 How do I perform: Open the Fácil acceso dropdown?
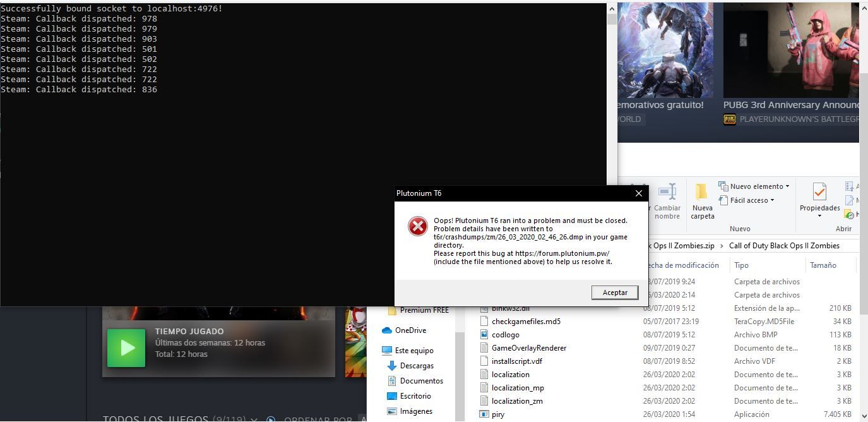(746, 200)
